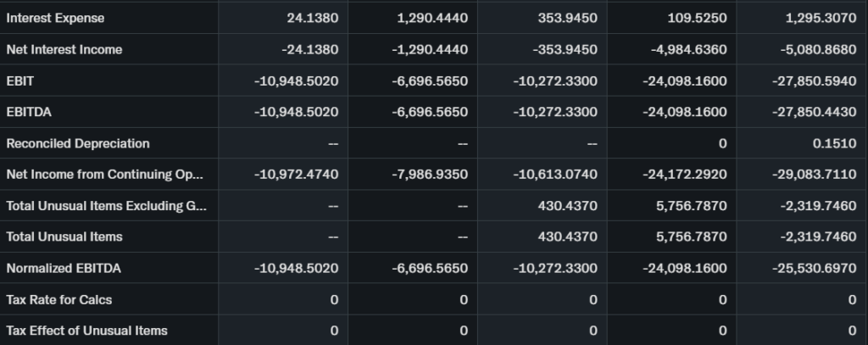Select the Net Interest Income row label
This screenshot has height=345, width=868.
pos(64,49)
